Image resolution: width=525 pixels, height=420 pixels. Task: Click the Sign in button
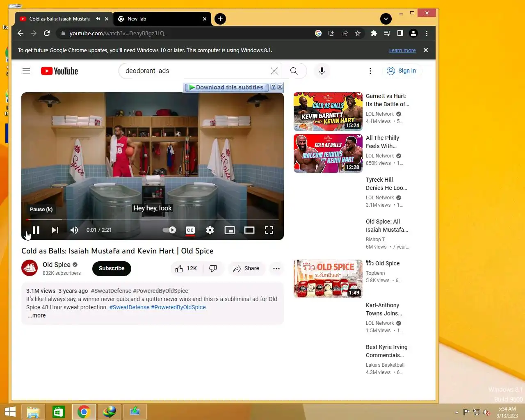[402, 71]
